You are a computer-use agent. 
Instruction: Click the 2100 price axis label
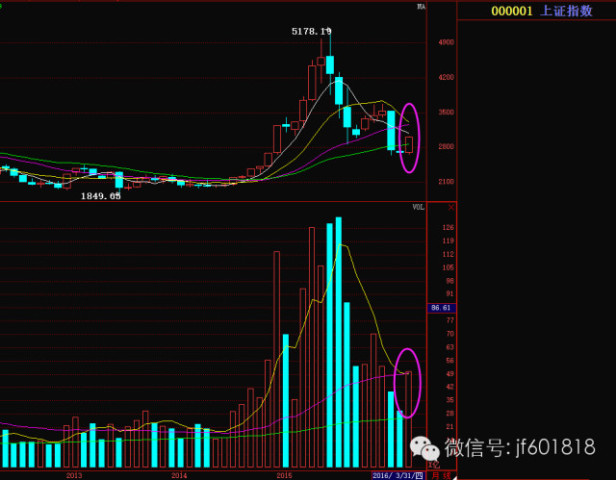tap(446, 181)
